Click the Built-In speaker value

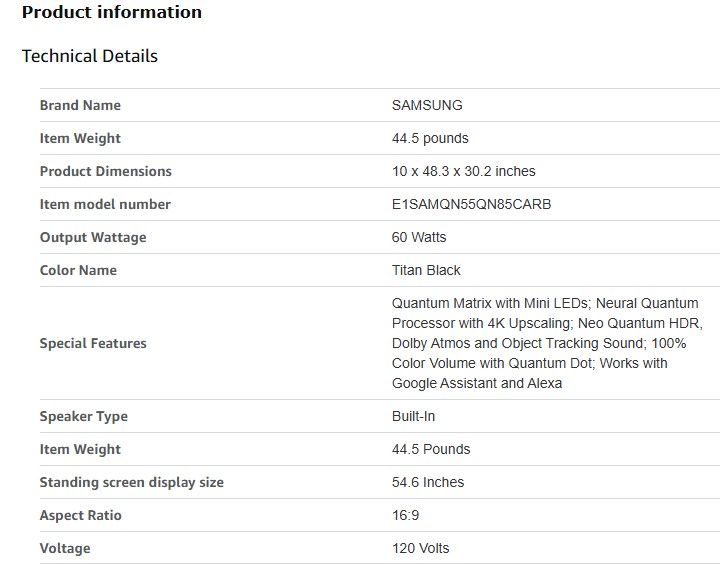pyautogui.click(x=413, y=416)
